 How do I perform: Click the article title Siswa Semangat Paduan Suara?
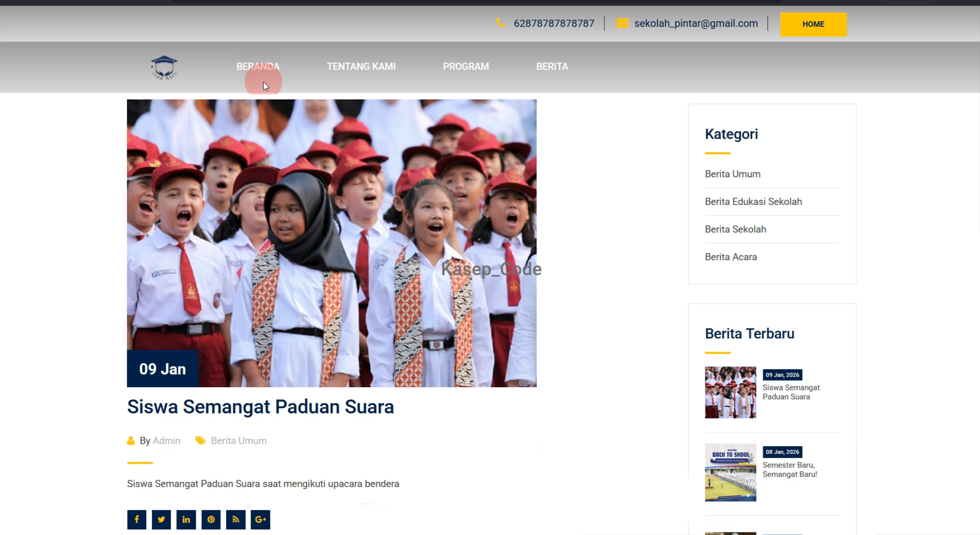(260, 407)
